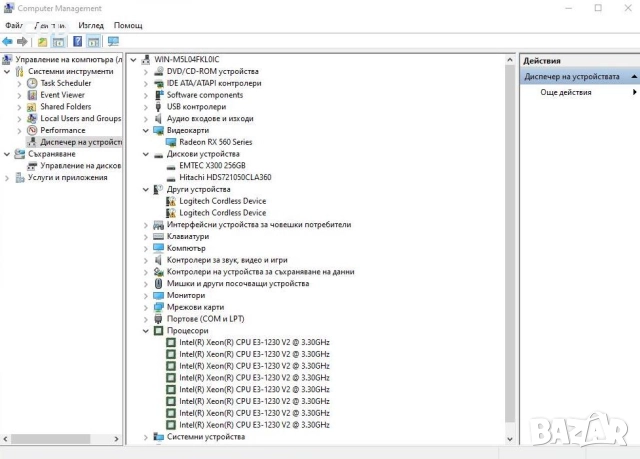This screenshot has width=640, height=459.
Task: Click the Процесори chip icon
Action: click(x=158, y=330)
